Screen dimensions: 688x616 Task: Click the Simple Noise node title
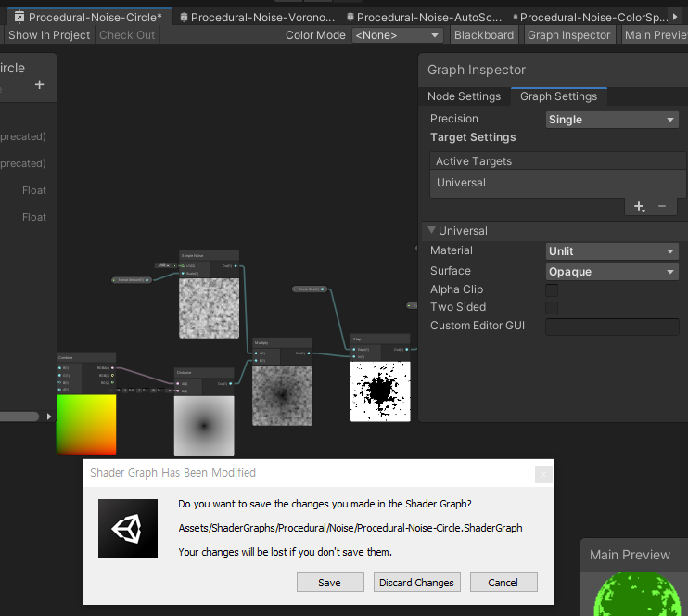click(x=193, y=255)
